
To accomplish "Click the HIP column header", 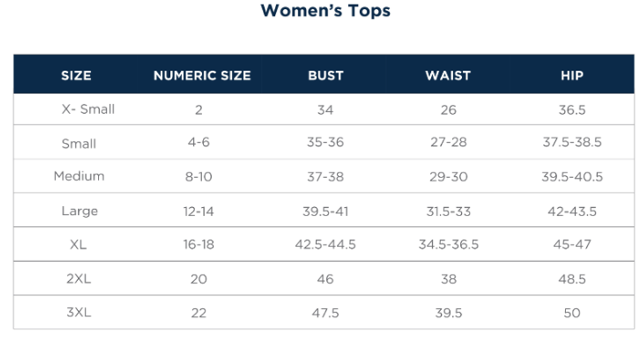I will 572,75.
